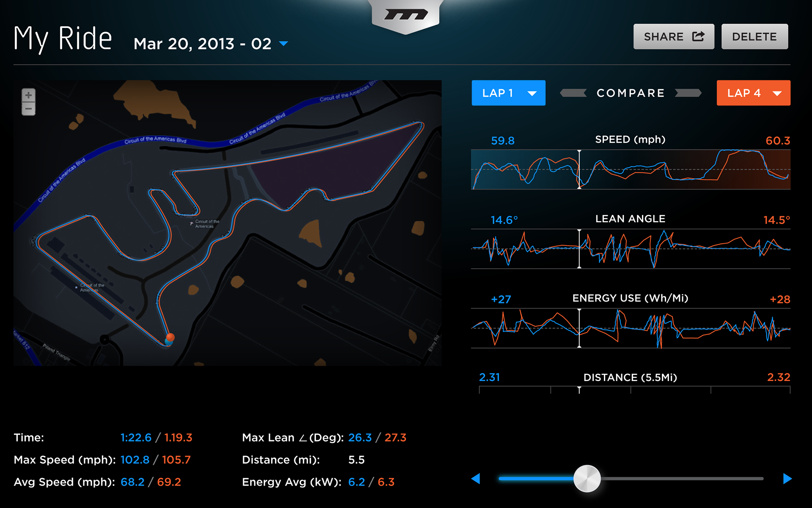Click the ENERGY USE (Wh/Mi) graph

coord(631,328)
